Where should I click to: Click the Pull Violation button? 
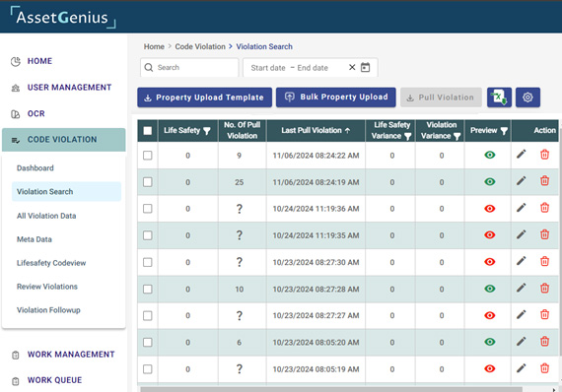click(441, 98)
